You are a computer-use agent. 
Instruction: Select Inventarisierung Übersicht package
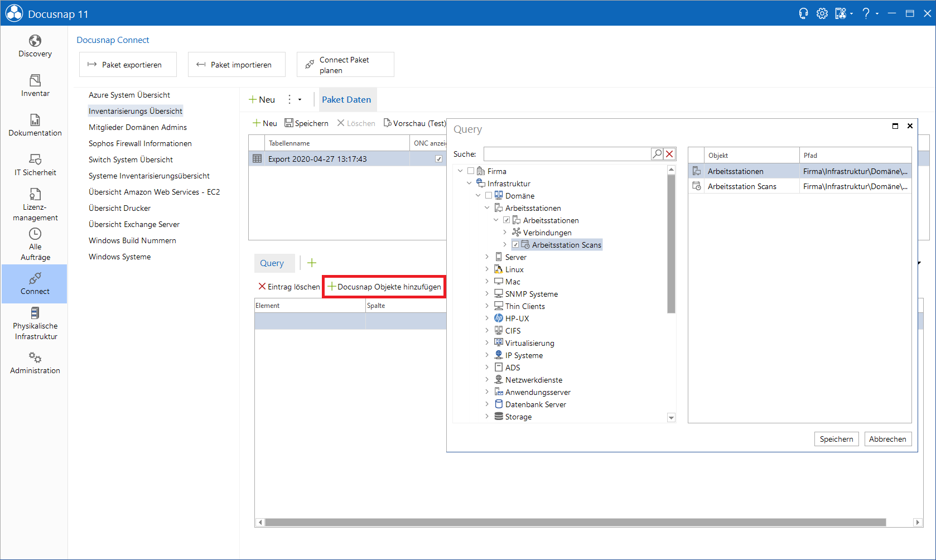coord(136,111)
